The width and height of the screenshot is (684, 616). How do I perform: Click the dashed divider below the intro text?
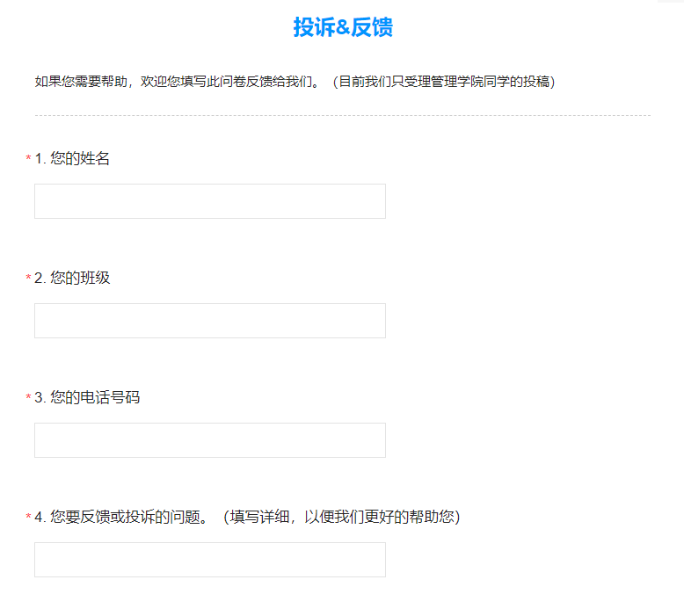tap(342, 115)
